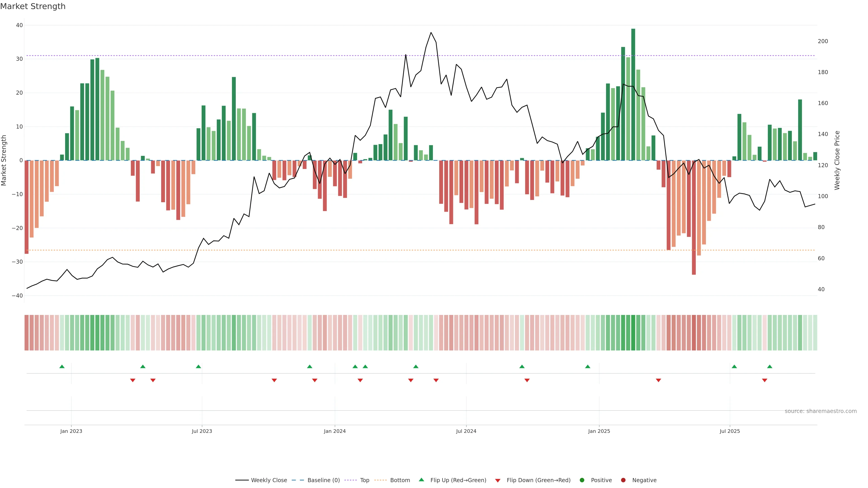Click Flip Down red triangle legend icon
The image size is (868, 488).
coord(498,480)
